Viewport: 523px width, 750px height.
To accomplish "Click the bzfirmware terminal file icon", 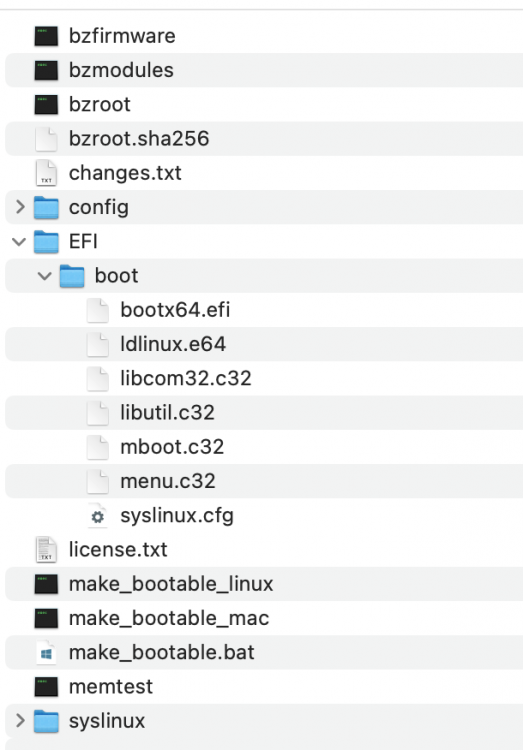I will click(46, 36).
